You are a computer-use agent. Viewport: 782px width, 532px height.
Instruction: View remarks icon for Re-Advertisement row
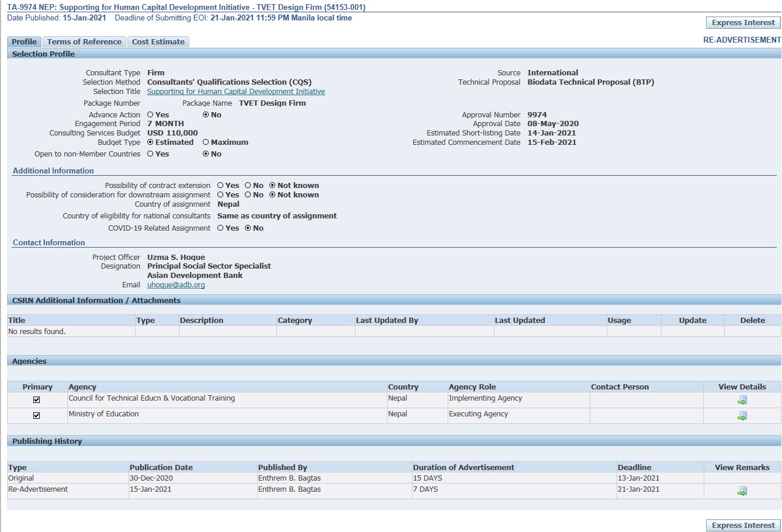pyautogui.click(x=742, y=492)
